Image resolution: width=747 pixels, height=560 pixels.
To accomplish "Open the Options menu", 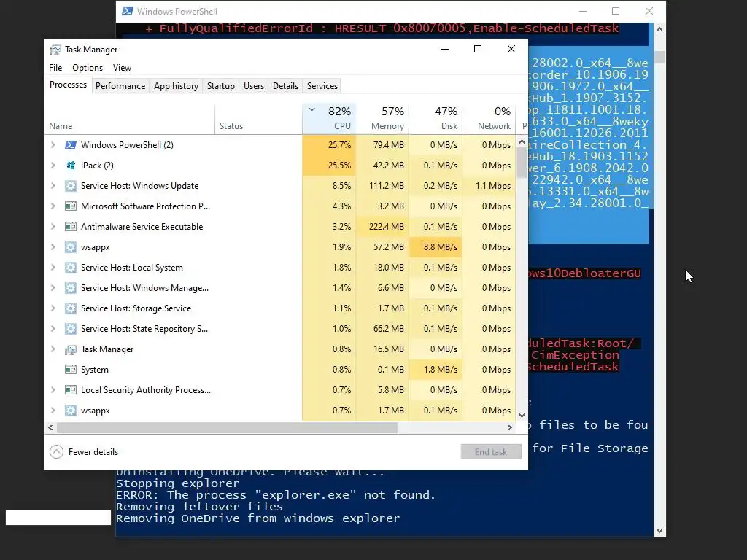I will click(x=88, y=68).
